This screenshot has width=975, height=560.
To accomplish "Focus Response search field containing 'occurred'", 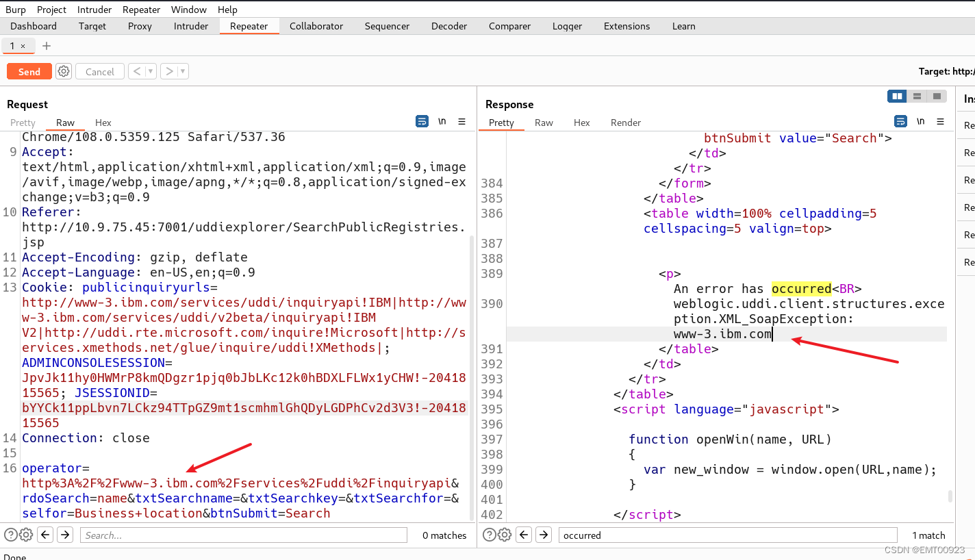I will coord(728,535).
